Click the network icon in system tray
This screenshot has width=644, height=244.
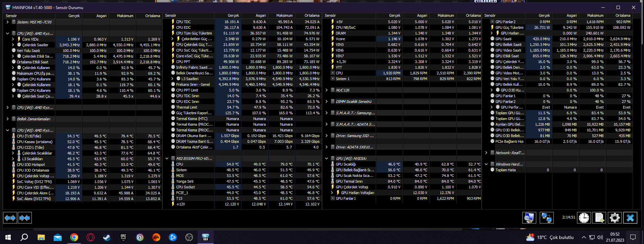pyautogui.click(x=592, y=237)
